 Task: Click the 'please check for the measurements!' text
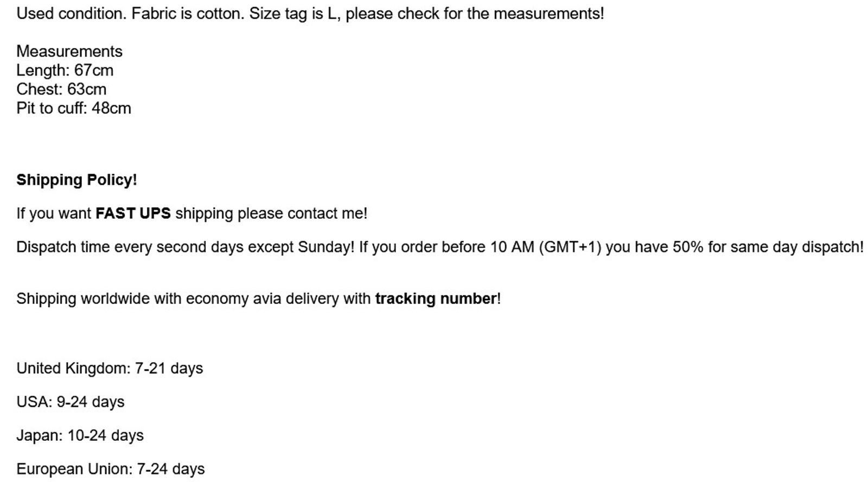(x=475, y=14)
